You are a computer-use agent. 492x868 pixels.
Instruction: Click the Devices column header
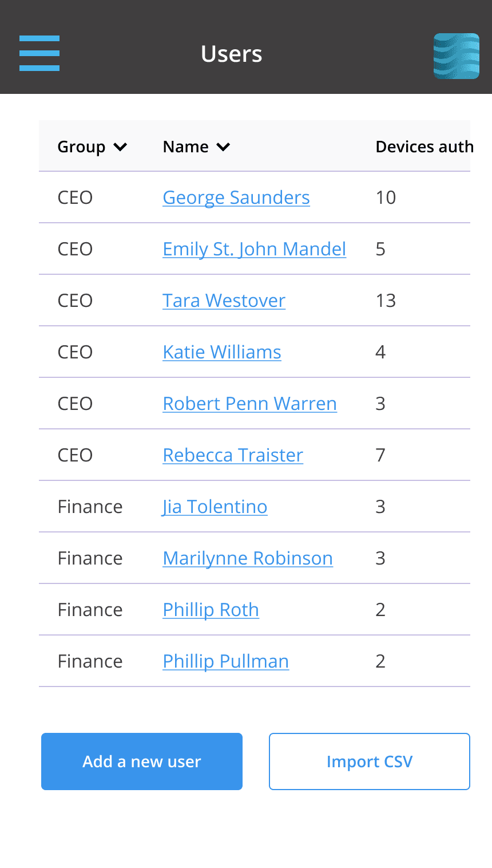(x=424, y=147)
